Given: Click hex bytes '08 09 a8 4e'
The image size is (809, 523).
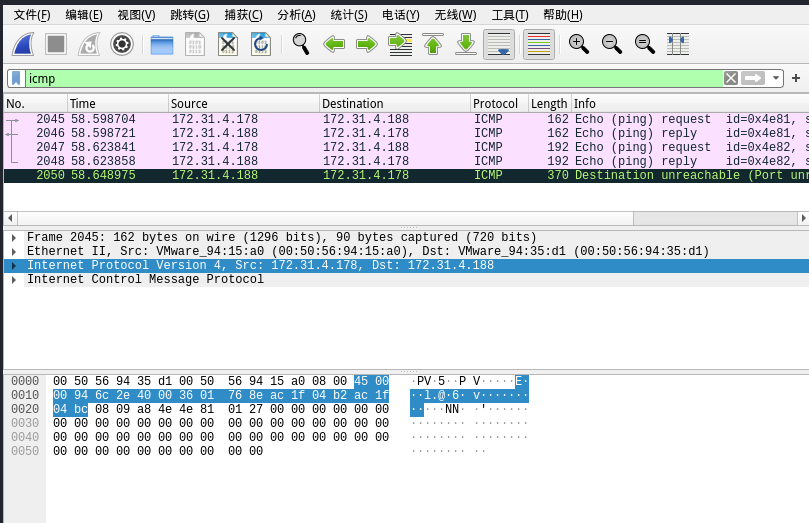Looking at the screenshot, I should tap(133, 409).
